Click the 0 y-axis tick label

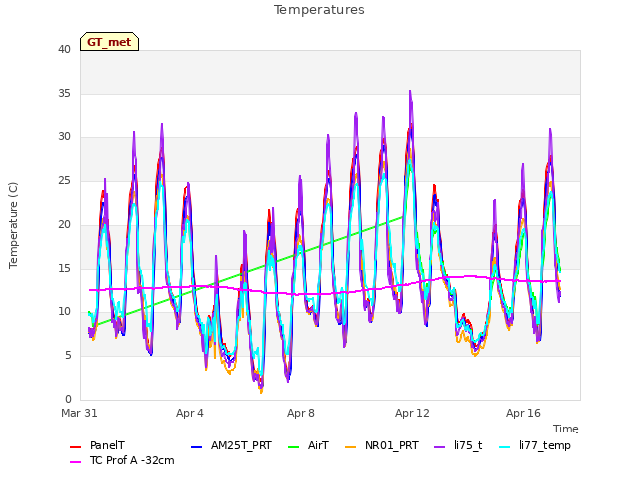(68, 399)
